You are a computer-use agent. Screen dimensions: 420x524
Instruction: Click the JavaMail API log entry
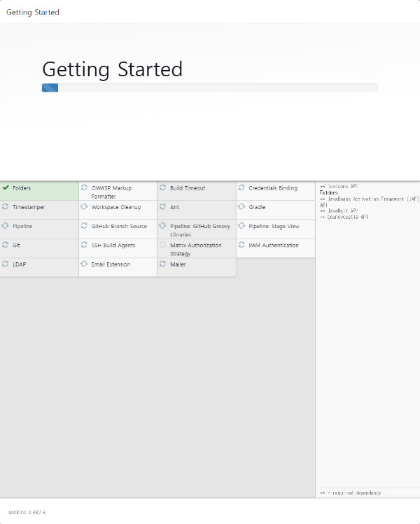pyautogui.click(x=339, y=211)
